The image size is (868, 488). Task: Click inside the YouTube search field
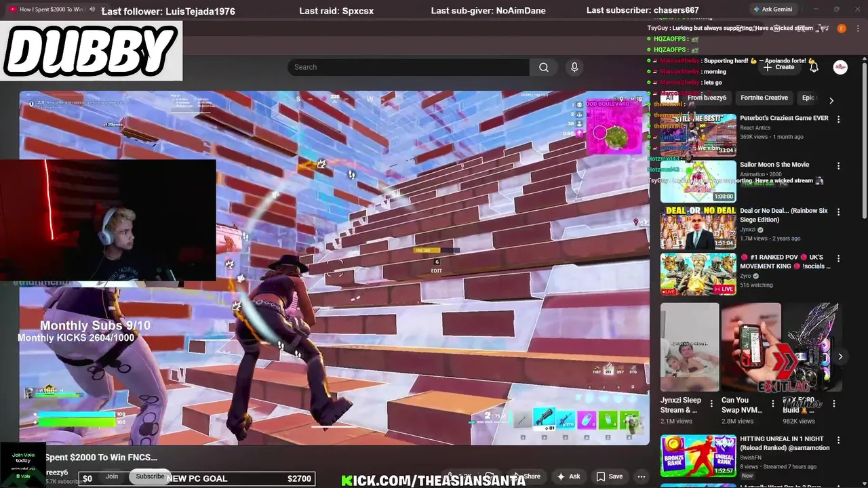[409, 67]
